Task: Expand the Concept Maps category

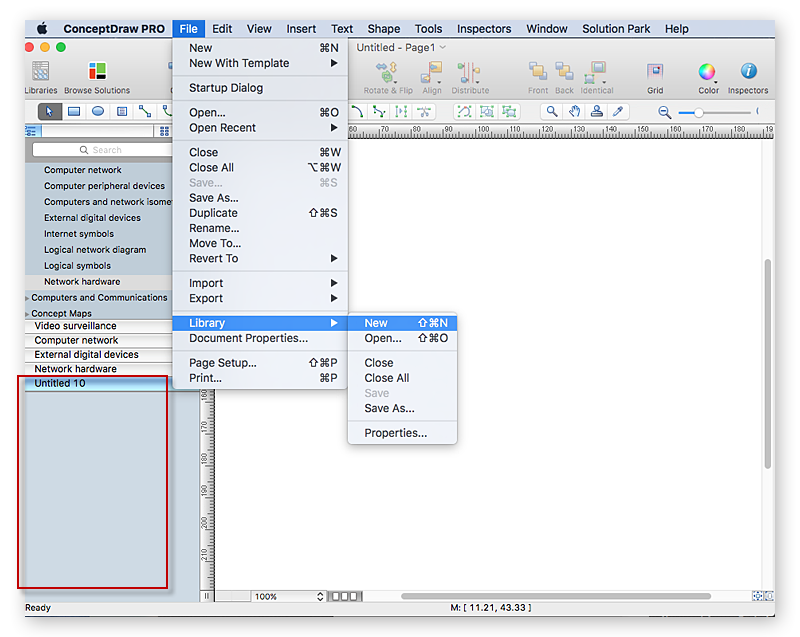Action: 28,314
